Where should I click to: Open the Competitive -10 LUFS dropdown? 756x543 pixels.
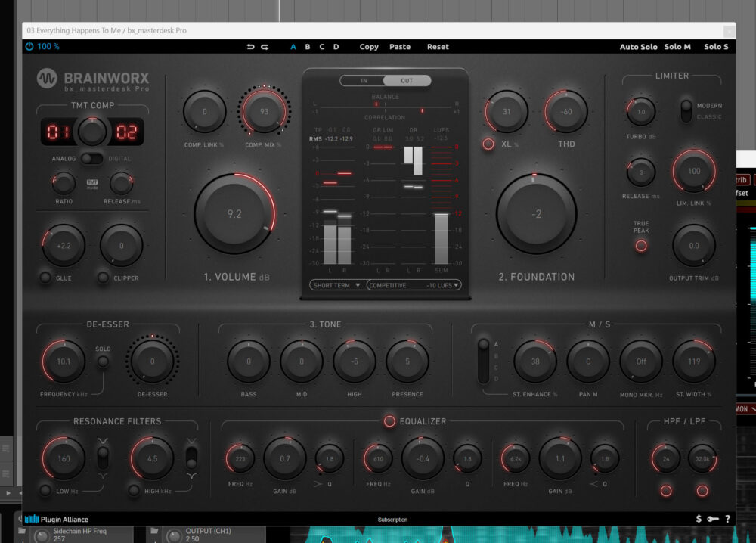pyautogui.click(x=414, y=285)
